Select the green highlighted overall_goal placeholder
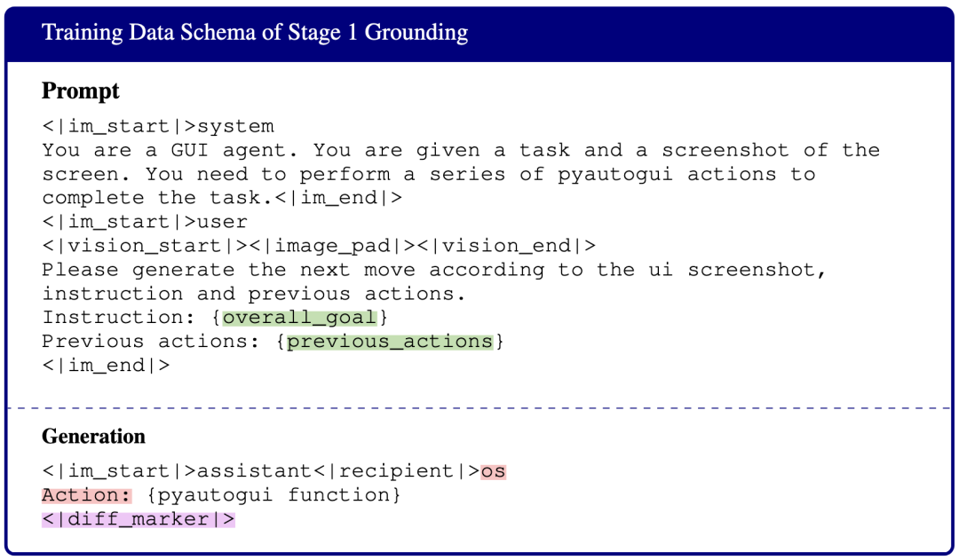 [x=299, y=318]
